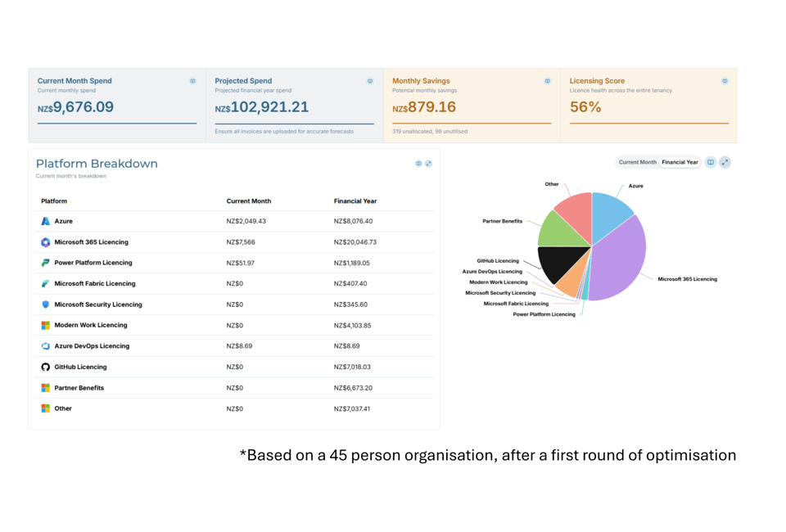
Task: Click GitHub Licencing value NZ$7,018.03
Action: [x=352, y=367]
